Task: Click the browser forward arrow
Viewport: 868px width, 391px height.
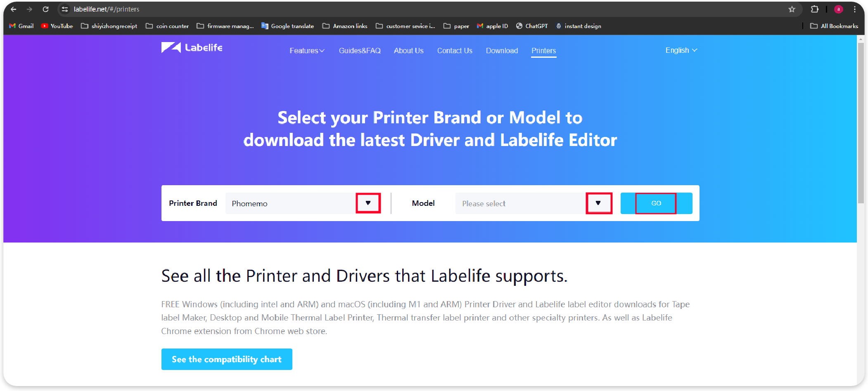Action: 29,9
